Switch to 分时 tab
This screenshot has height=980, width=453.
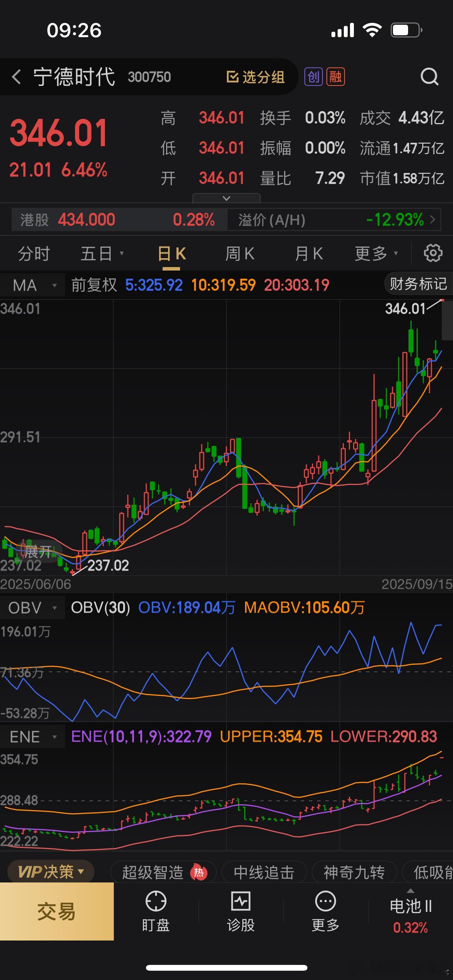pyautogui.click(x=34, y=254)
